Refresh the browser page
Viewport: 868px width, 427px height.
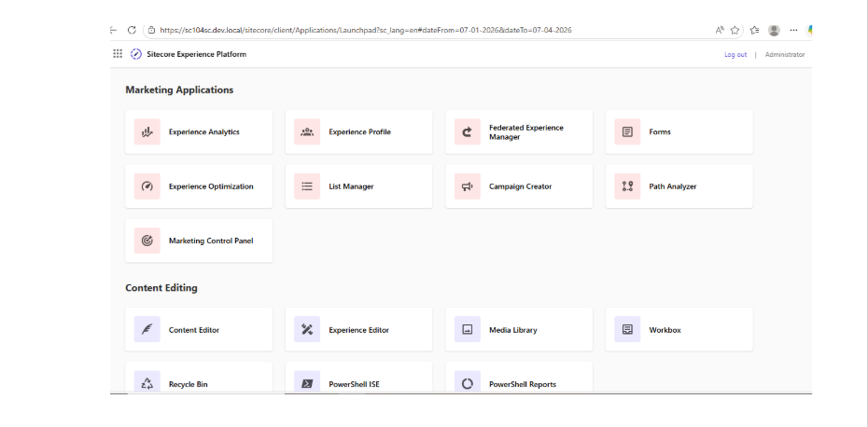132,30
